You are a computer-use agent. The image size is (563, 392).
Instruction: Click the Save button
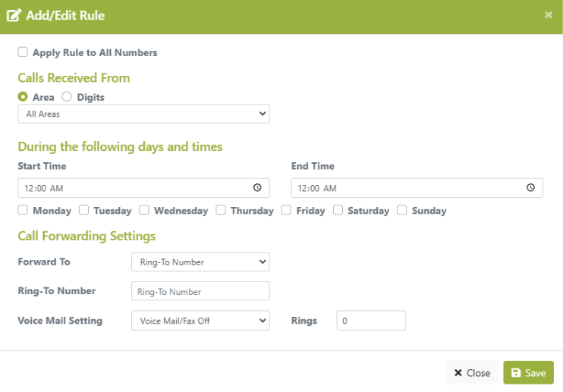click(529, 373)
